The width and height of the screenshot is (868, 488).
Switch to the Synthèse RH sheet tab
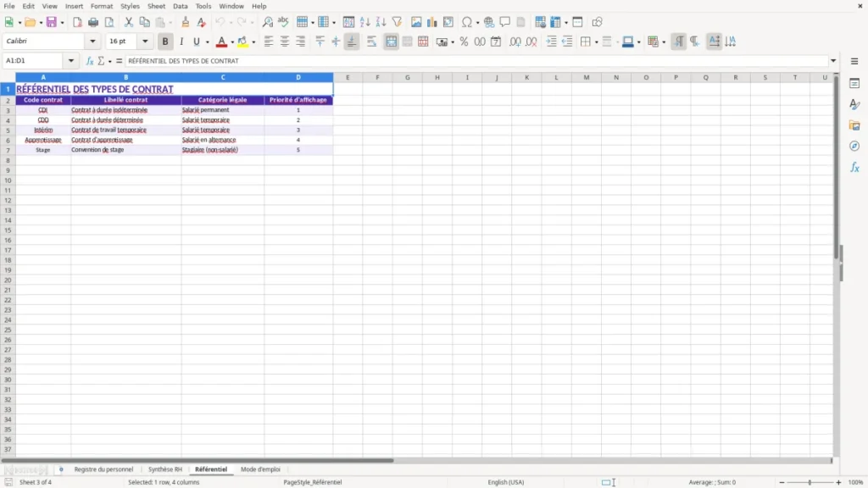[x=165, y=469]
